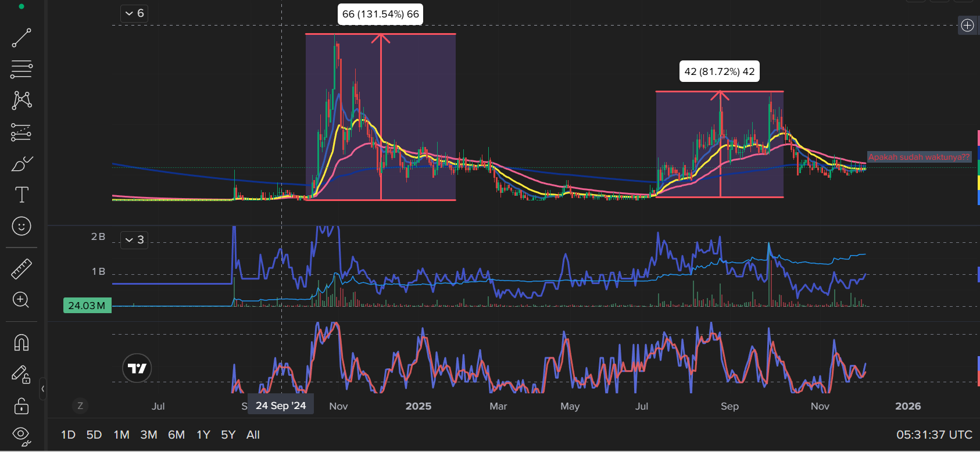
Task: Open the Emoji icons tool
Action: (x=22, y=226)
